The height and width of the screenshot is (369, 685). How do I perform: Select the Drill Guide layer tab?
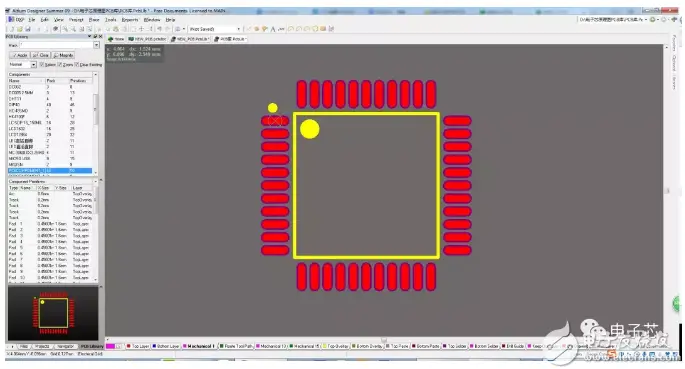click(513, 346)
